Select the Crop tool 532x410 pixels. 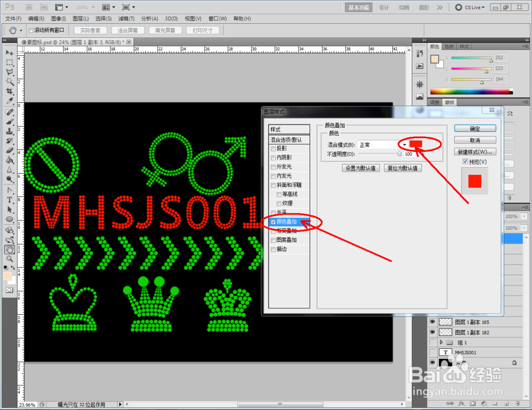tap(10, 91)
